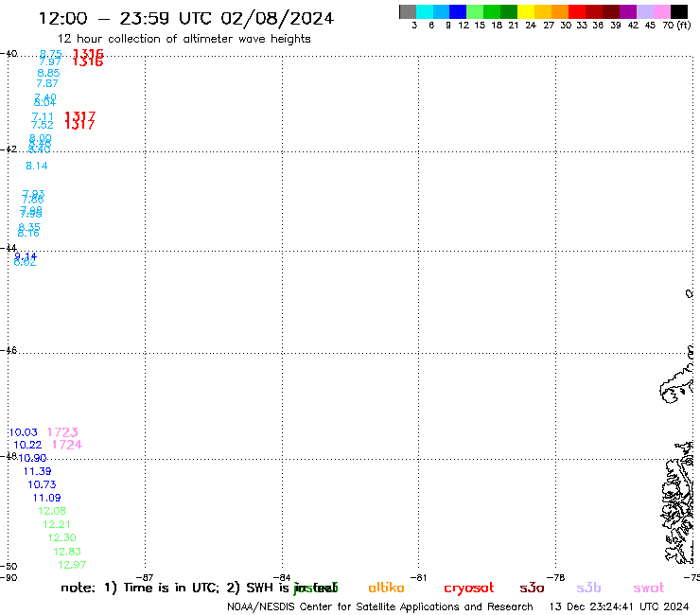Click the wave height value "8.85"
This screenshot has height=615, width=700.
point(48,73)
